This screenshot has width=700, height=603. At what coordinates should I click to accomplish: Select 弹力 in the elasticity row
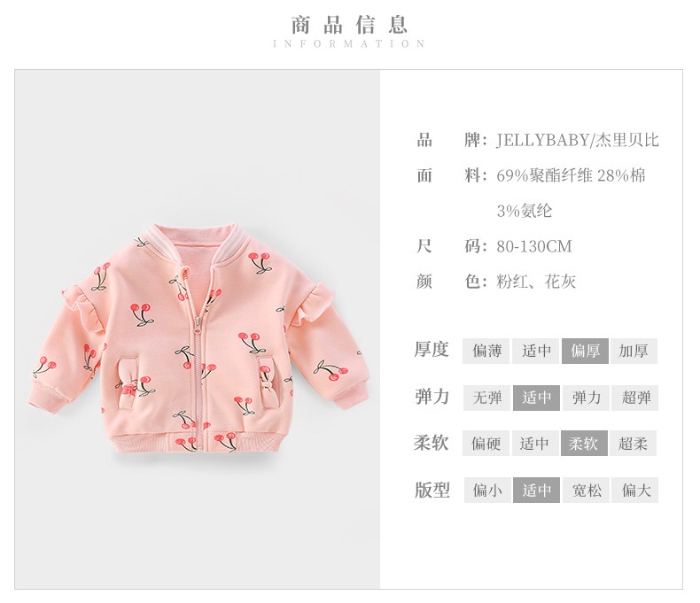click(586, 398)
